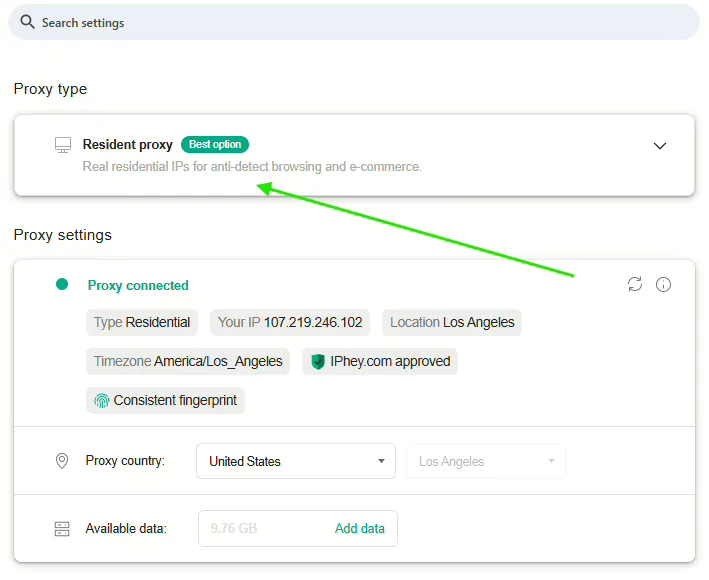Click the server icon beside Available data
The width and height of the screenshot is (709, 580).
click(62, 528)
